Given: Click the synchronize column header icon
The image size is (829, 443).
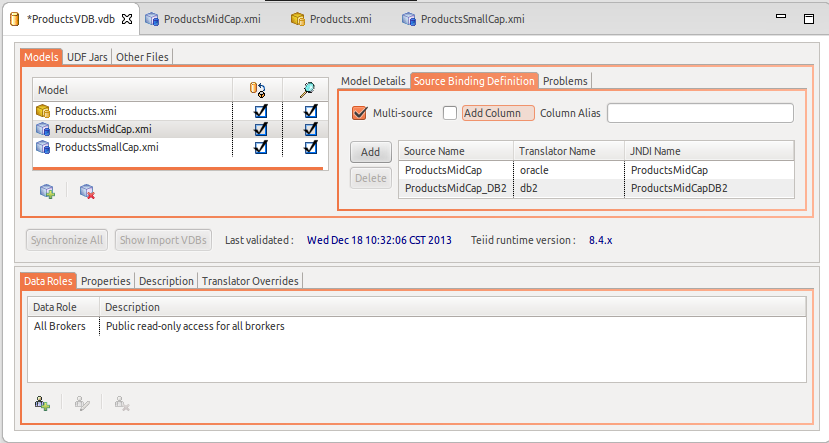Looking at the screenshot, I should coord(257,90).
